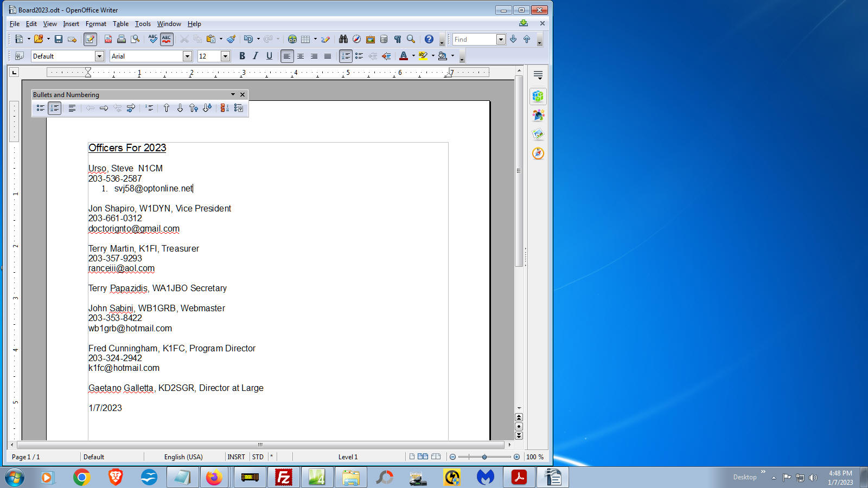Image resolution: width=868 pixels, height=488 pixels.
Task: Open the Navigator compass icon in toolbar
Action: point(356,39)
